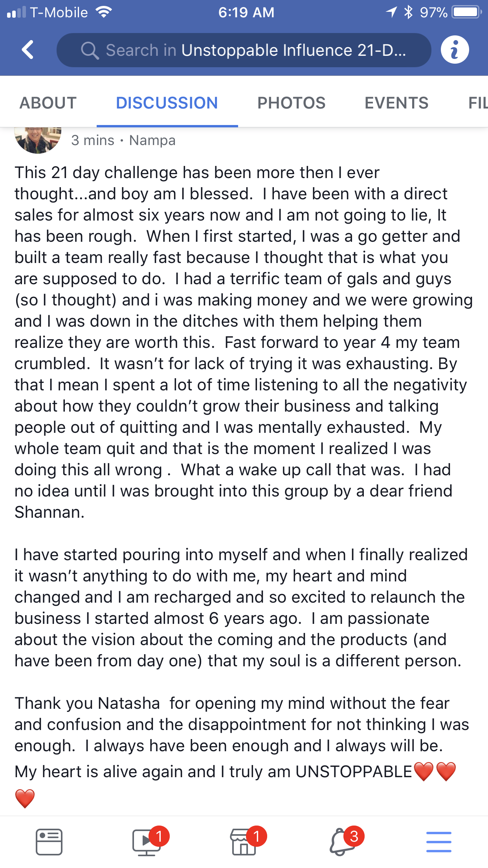Switch to the Photos tab
The height and width of the screenshot is (868, 488).
click(291, 103)
